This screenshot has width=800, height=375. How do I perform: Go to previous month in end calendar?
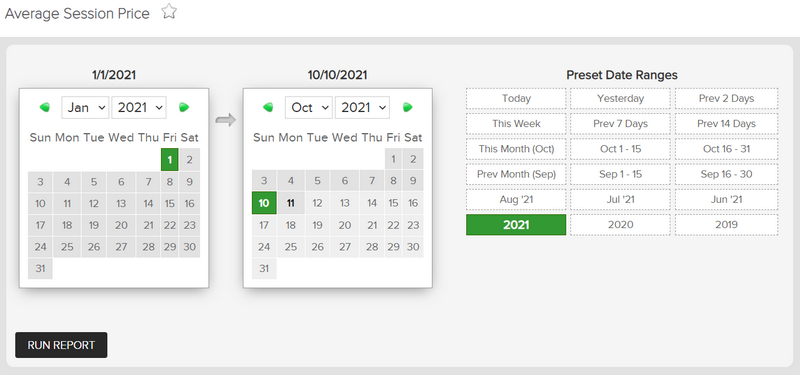pos(268,107)
